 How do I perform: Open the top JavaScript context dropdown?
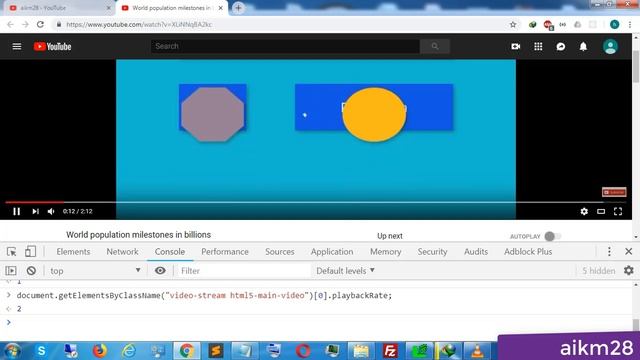[x=95, y=271]
